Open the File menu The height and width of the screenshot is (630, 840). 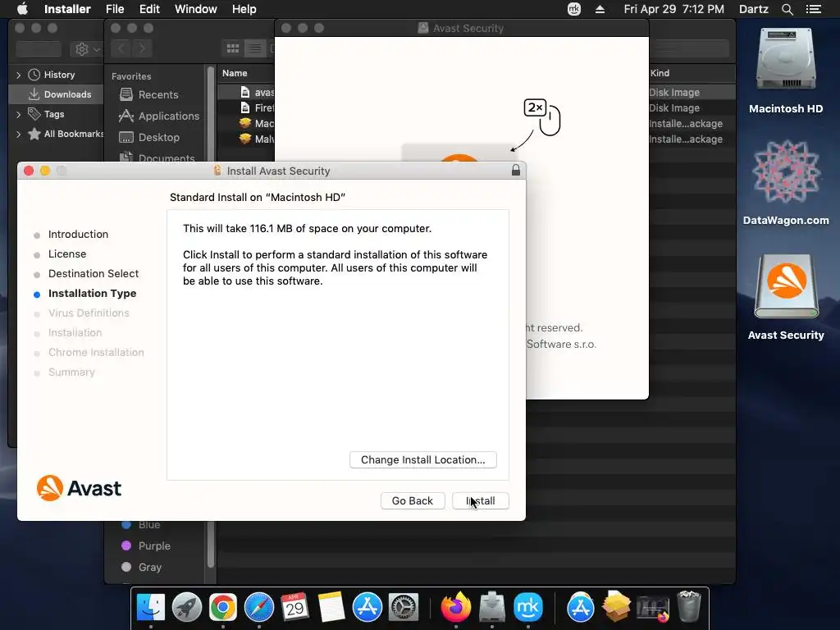[115, 9]
